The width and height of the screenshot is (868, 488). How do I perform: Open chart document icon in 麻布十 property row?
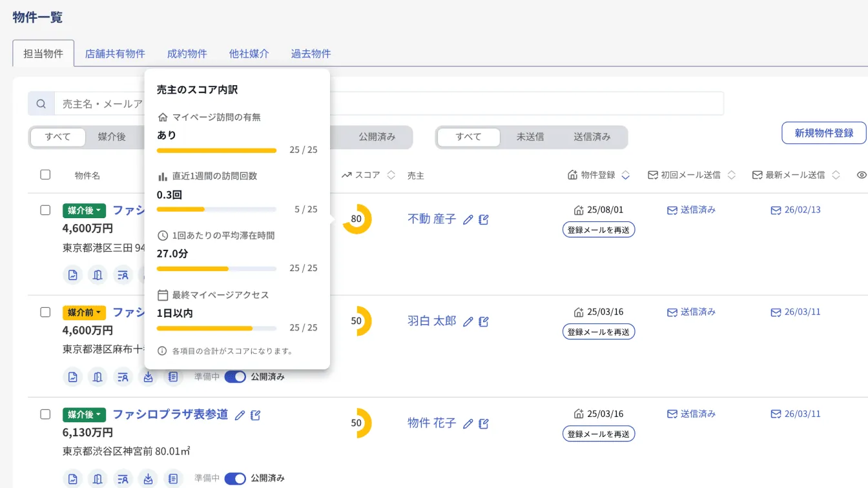coord(73,377)
